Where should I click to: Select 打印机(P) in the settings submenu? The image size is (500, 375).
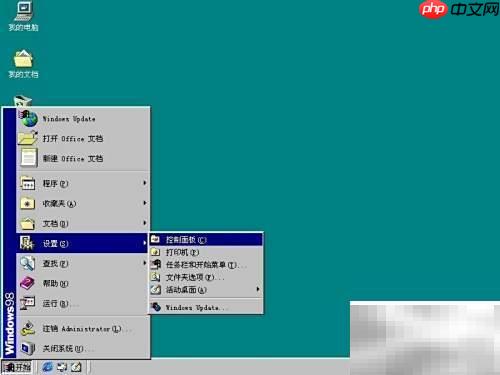206,252
